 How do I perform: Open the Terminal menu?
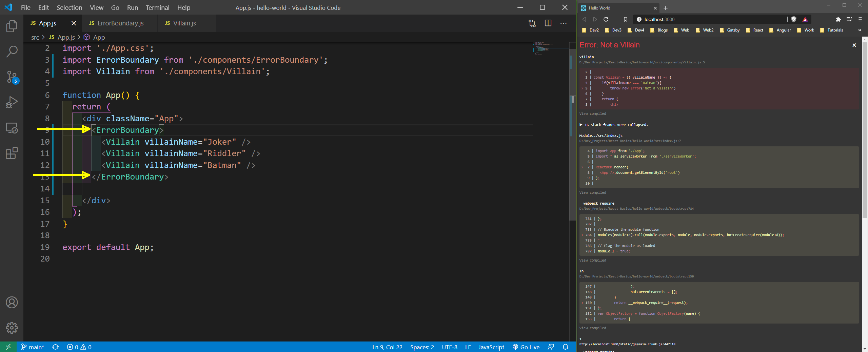pos(157,7)
